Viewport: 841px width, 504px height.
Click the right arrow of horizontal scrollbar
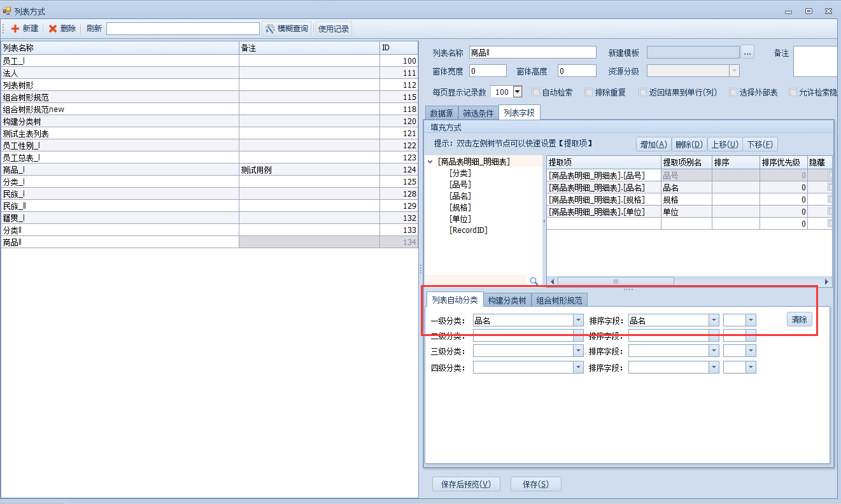[827, 281]
